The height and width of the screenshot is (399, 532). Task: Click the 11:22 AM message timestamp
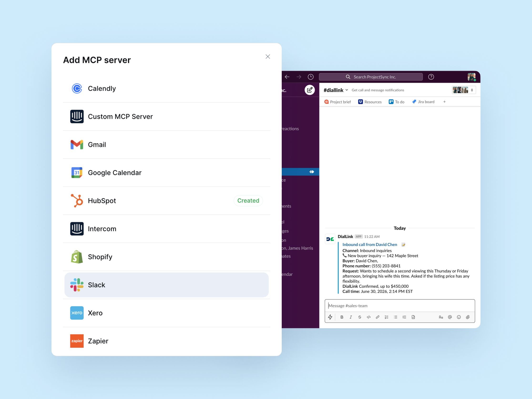pyautogui.click(x=372, y=237)
